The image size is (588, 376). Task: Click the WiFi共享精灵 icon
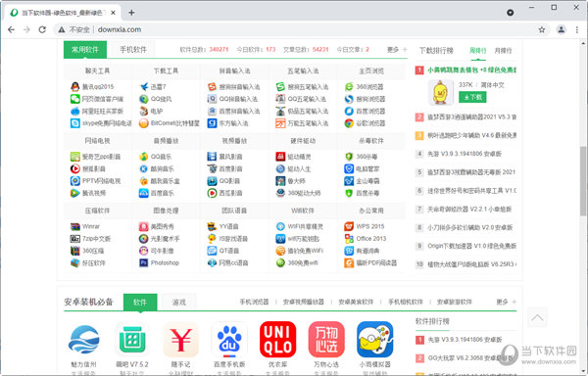coord(280,226)
